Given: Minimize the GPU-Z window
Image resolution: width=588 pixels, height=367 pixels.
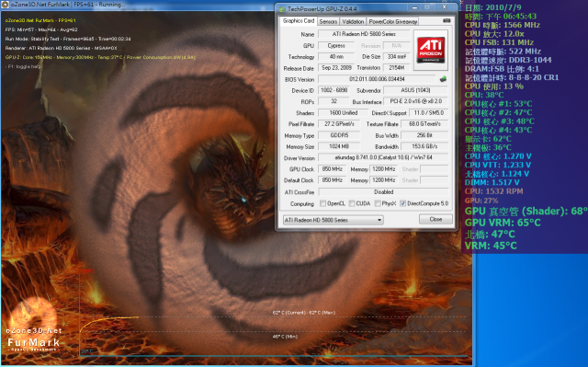Looking at the screenshot, I should pos(414,7).
